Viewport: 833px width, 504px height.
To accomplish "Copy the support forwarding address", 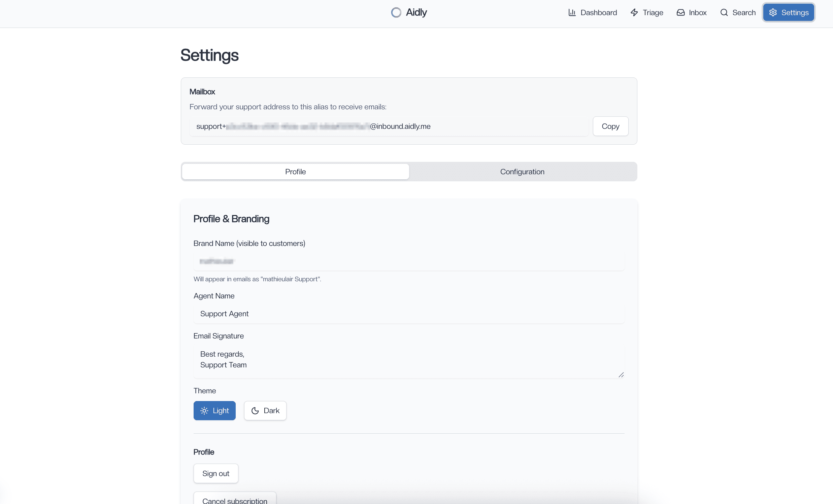I will (610, 126).
